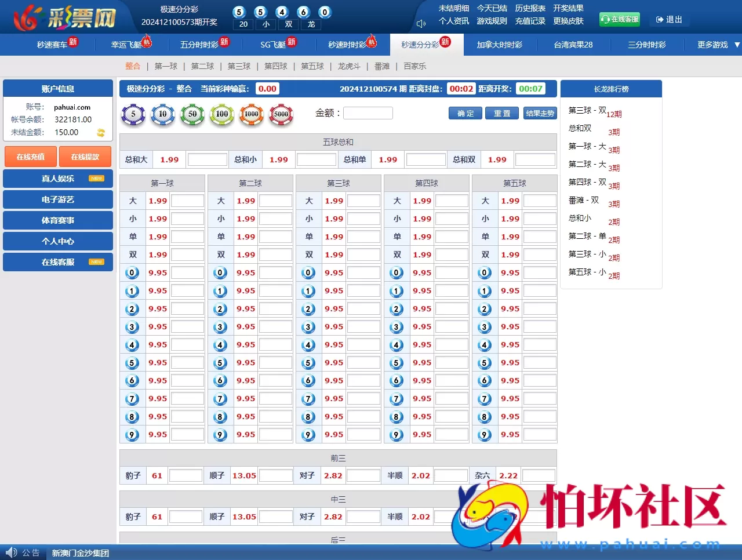
Task: Select the 5 betting chip
Action: [x=133, y=115]
